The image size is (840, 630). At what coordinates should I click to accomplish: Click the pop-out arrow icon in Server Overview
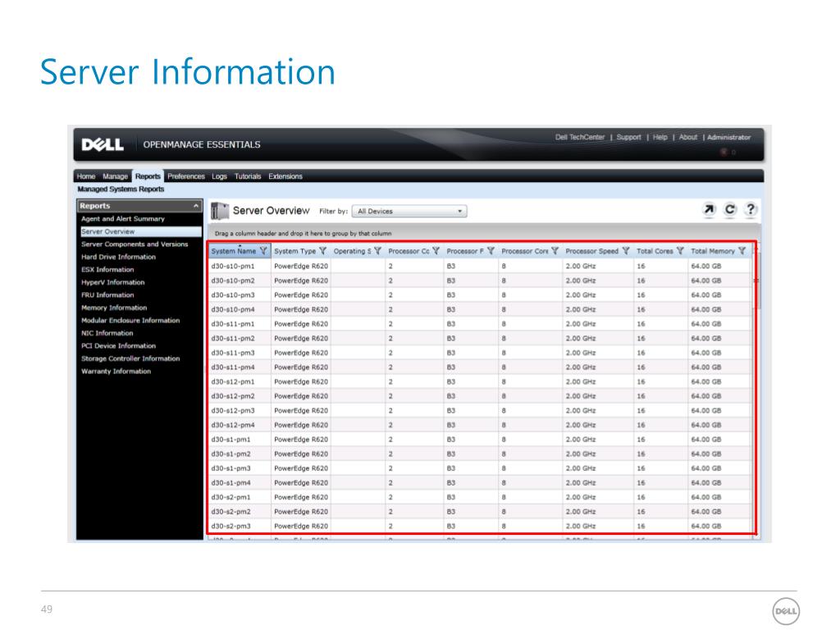[709, 209]
